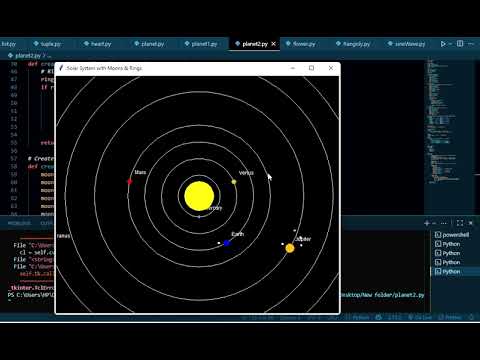Viewport: 480px width, 360px height.
Task: Maximize the terminal panel
Action: point(460,223)
